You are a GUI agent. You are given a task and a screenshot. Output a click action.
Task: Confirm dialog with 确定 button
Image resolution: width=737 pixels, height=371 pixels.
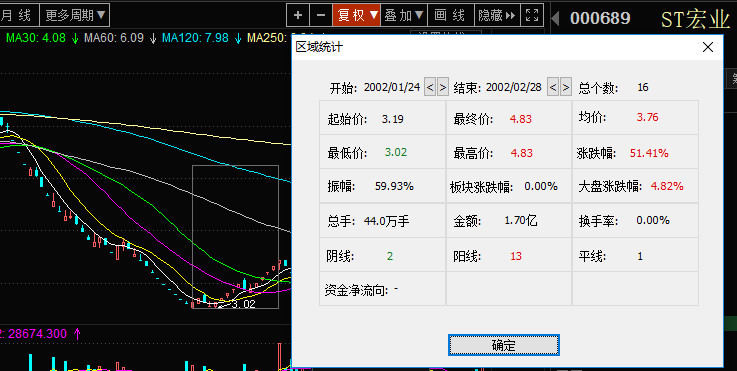(x=503, y=345)
